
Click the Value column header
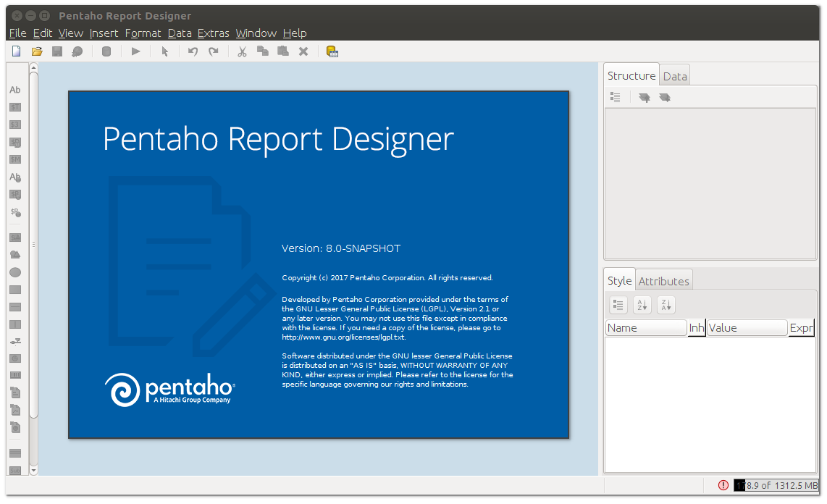coord(747,328)
